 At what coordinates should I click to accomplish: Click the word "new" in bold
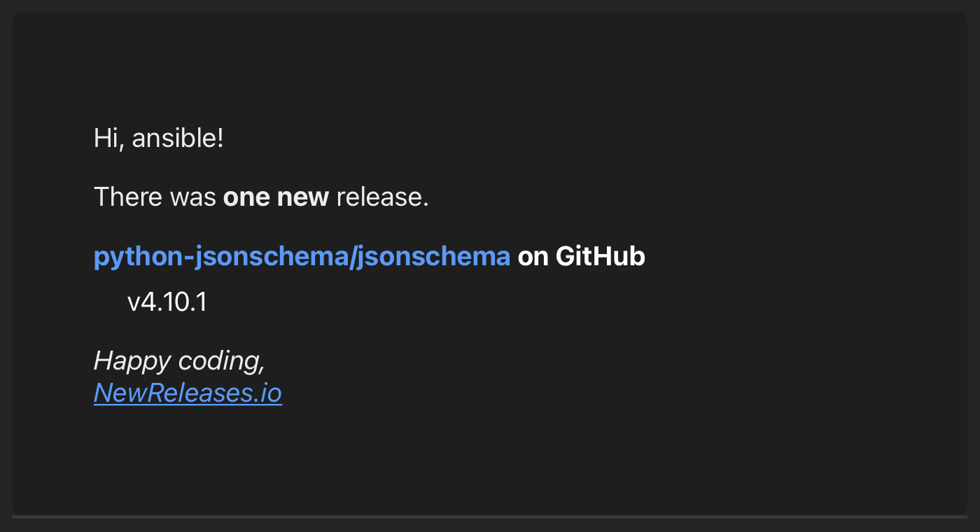point(303,197)
